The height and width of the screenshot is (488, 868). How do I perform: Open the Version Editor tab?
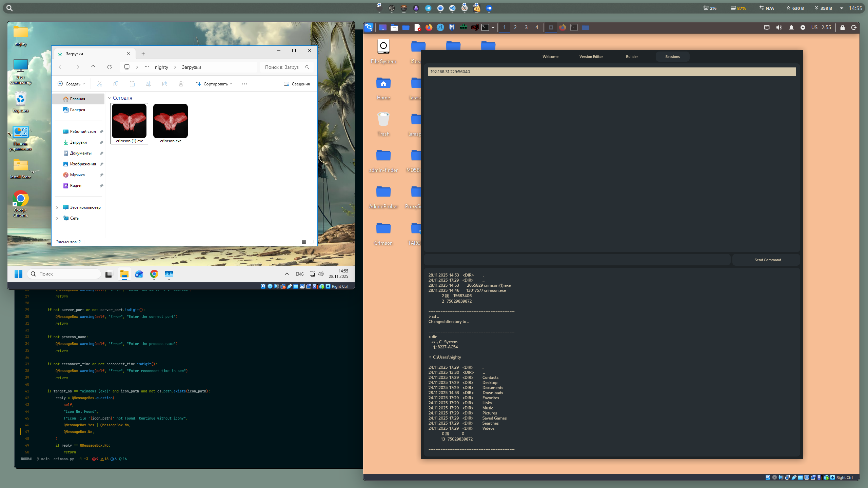point(591,57)
